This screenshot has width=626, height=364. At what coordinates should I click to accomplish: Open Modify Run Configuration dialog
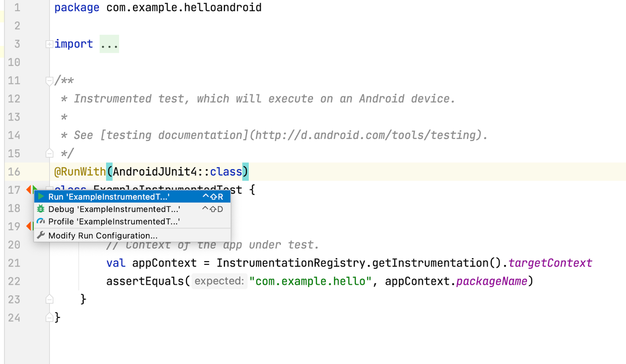(103, 235)
